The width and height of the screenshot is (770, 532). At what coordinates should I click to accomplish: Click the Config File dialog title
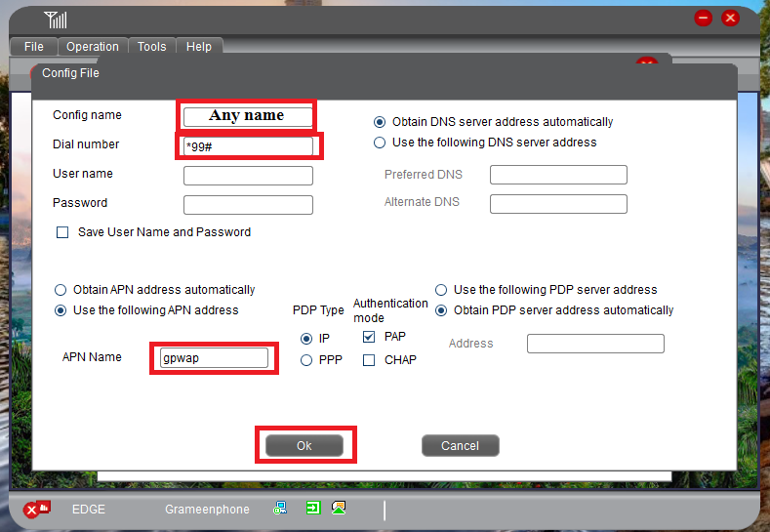tap(70, 73)
